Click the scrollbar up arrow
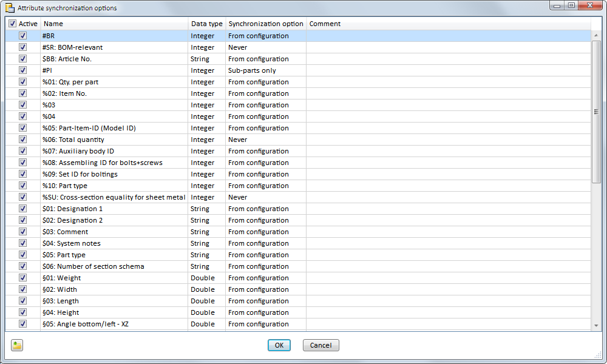 (596, 23)
